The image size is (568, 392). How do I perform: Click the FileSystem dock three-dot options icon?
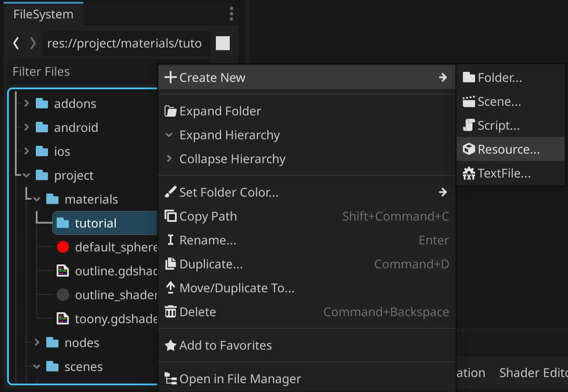click(x=231, y=14)
